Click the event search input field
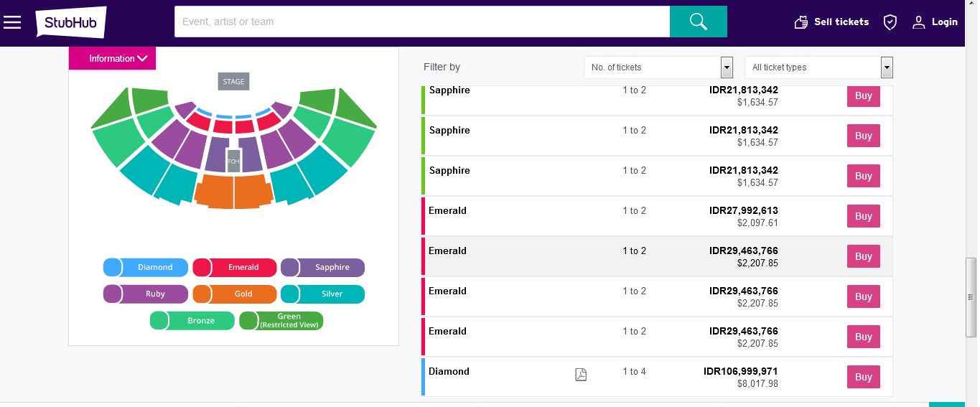 tap(422, 22)
